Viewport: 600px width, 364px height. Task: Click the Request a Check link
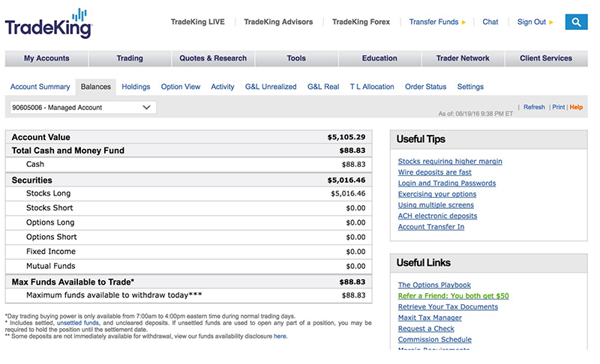(x=426, y=329)
